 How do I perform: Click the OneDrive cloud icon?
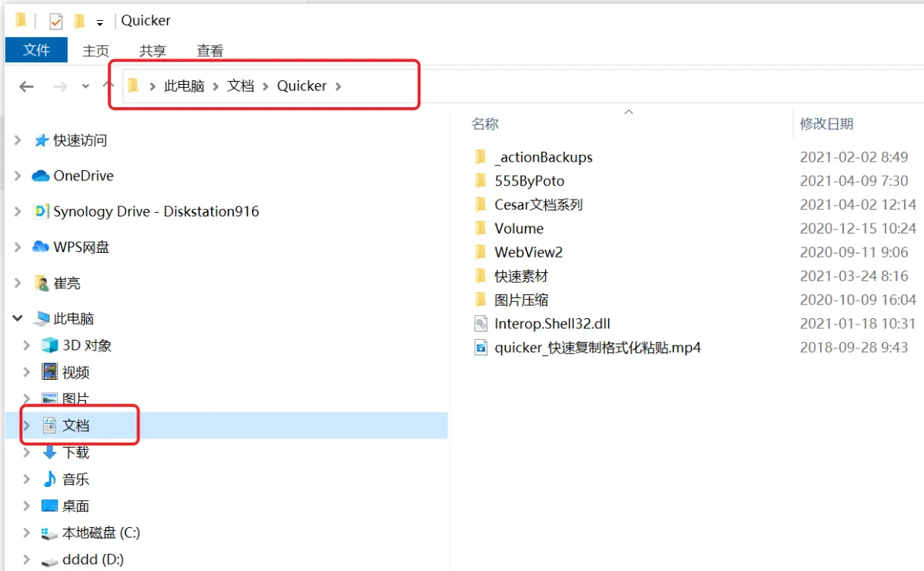click(x=41, y=176)
